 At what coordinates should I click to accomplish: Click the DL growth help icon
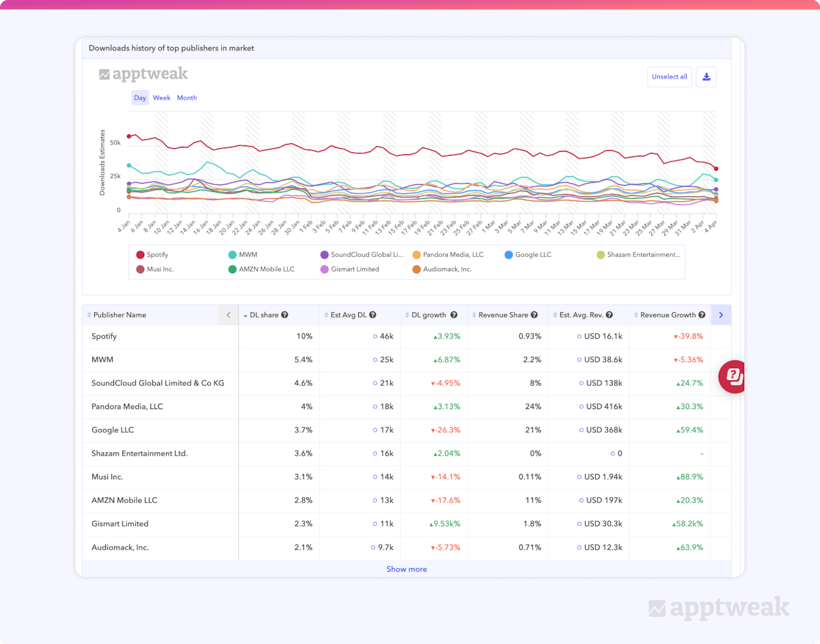[454, 315]
